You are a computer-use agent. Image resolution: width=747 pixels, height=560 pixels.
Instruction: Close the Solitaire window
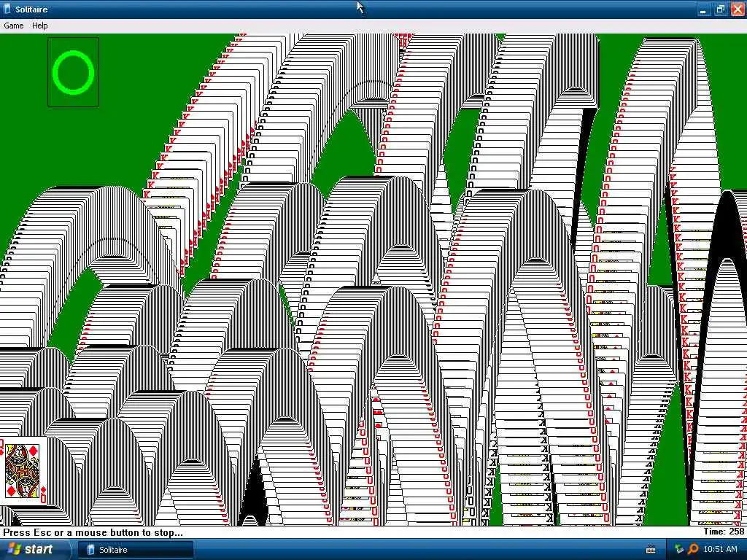[737, 9]
